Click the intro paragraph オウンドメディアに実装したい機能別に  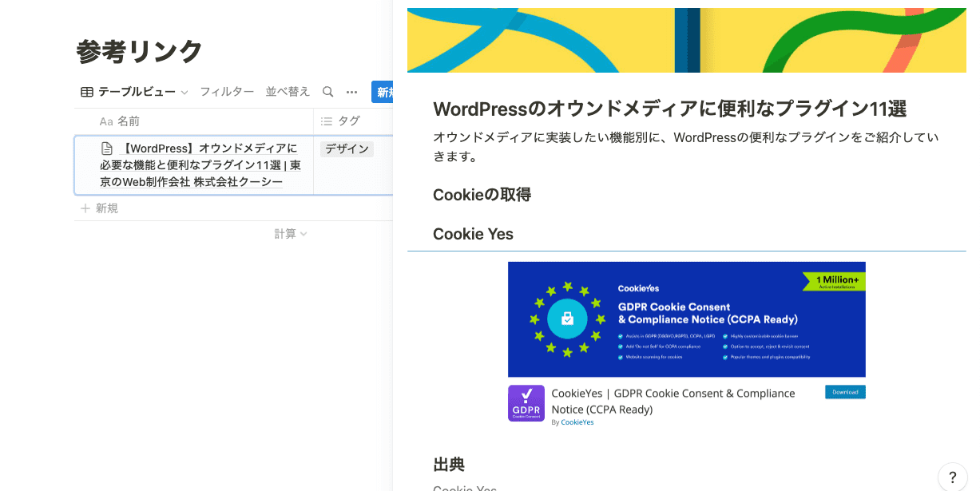point(685,147)
